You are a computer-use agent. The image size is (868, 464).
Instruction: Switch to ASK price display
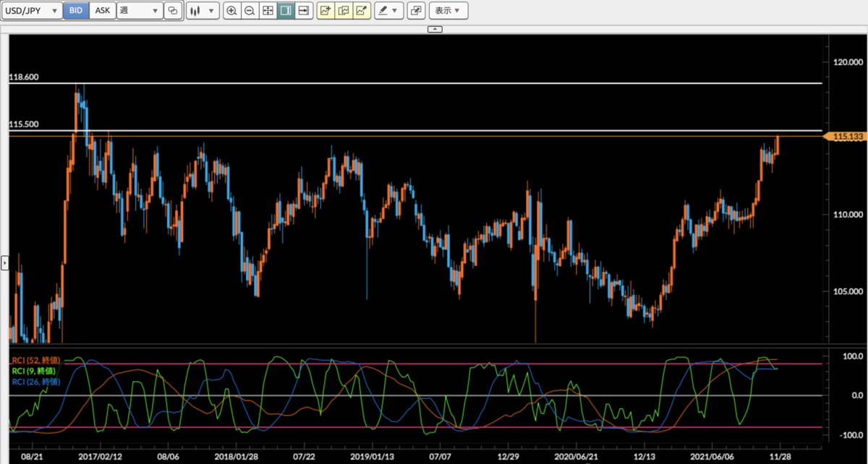(102, 11)
